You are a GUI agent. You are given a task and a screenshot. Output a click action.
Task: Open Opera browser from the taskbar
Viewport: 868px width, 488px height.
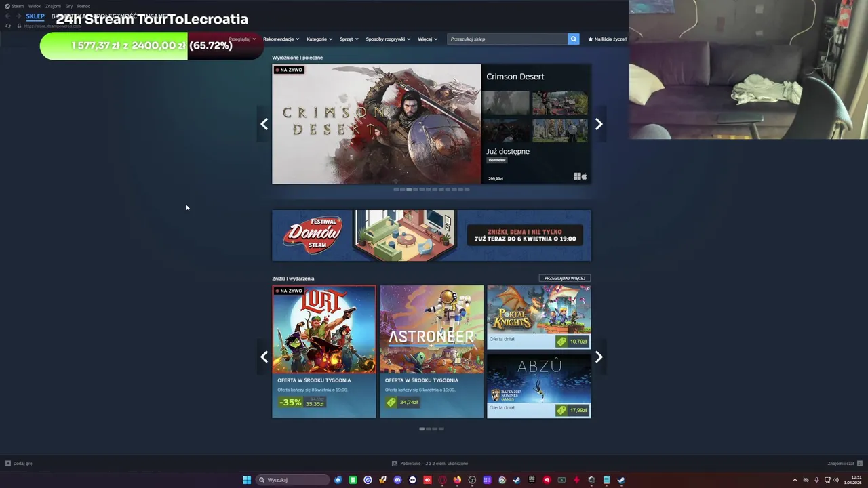point(442,480)
